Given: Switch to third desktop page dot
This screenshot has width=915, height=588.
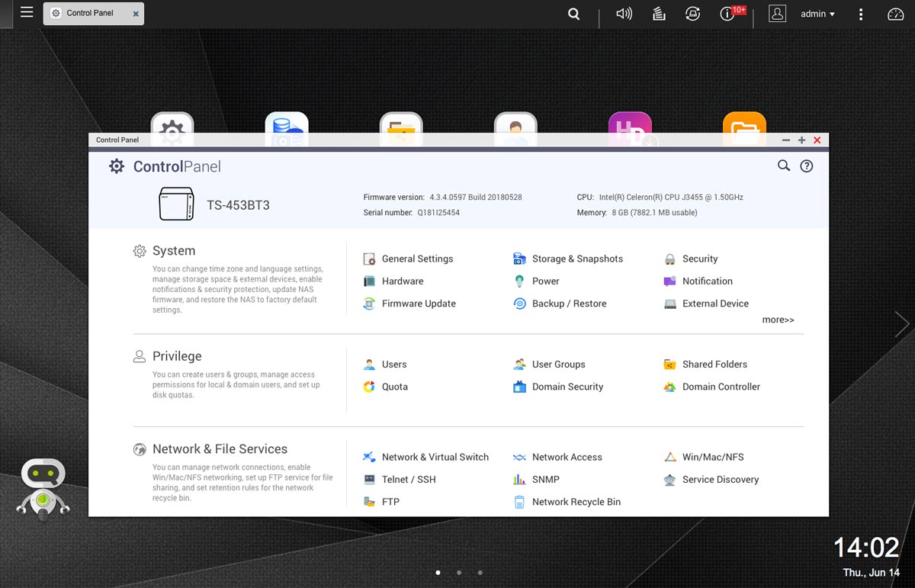Looking at the screenshot, I should (x=480, y=572).
